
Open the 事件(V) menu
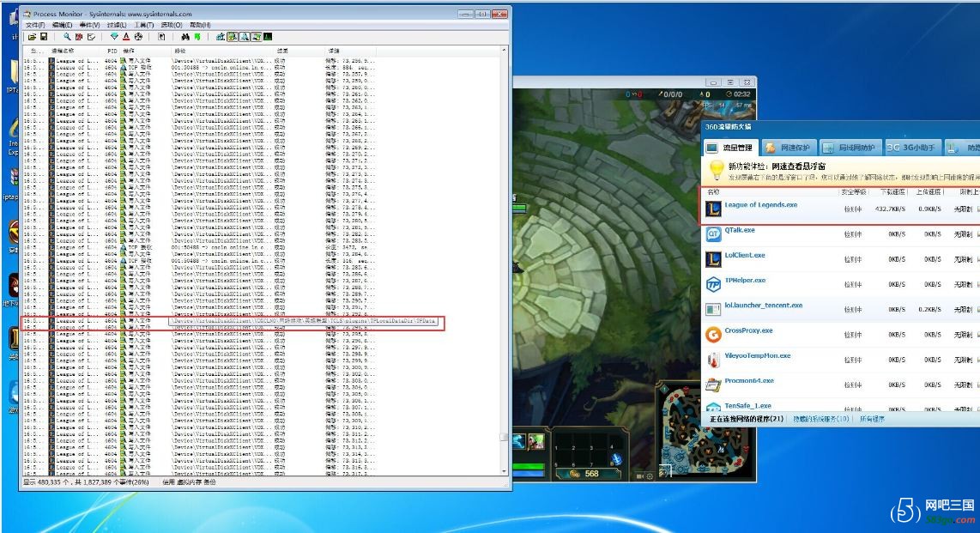89,25
